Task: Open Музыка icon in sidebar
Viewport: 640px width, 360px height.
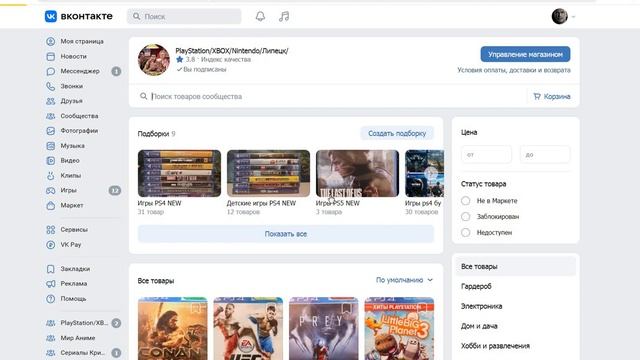Action: (x=51, y=146)
